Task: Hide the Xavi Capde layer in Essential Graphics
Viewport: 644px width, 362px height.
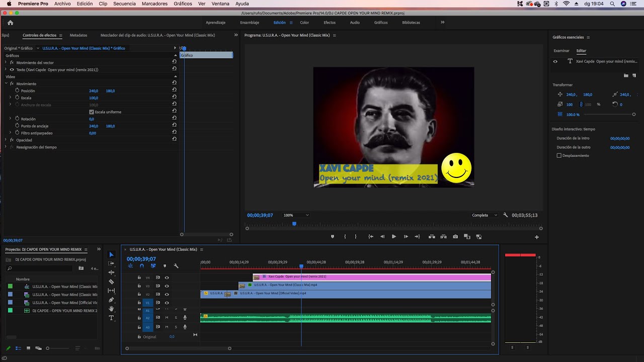Action: point(555,61)
